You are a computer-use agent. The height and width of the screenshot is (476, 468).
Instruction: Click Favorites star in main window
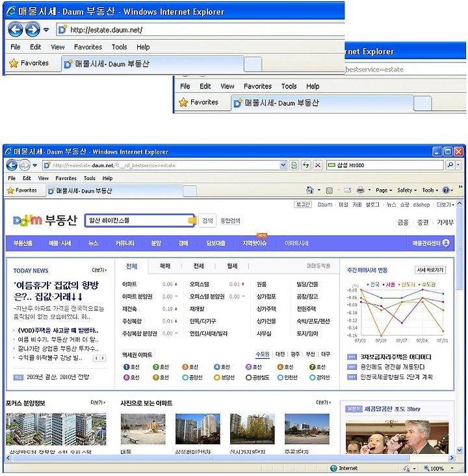(x=10, y=191)
